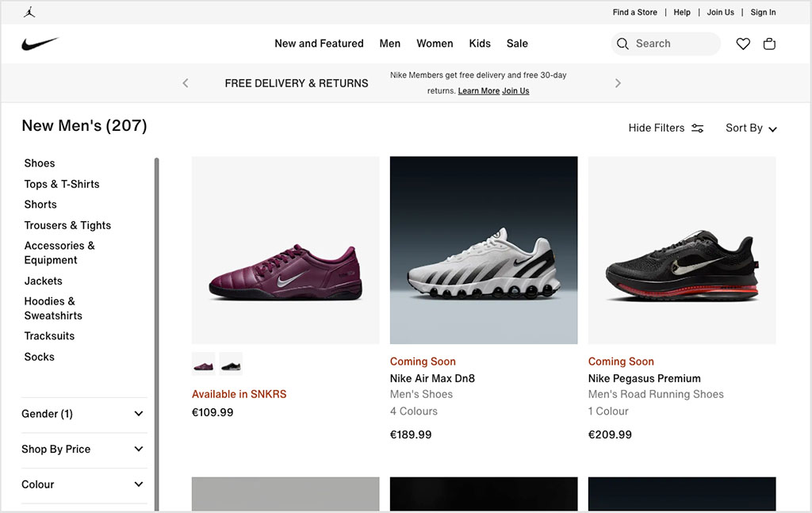
Task: Open the Sale menu
Action: (517, 44)
